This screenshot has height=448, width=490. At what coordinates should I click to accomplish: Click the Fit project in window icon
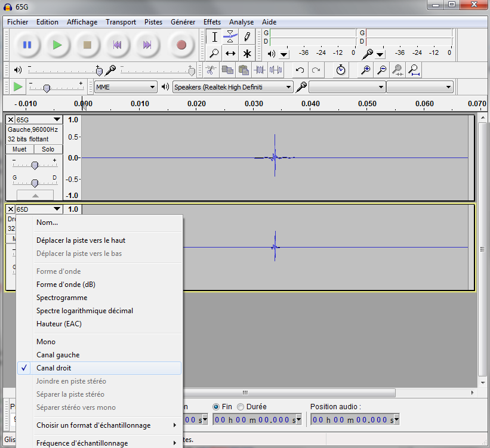[414, 70]
